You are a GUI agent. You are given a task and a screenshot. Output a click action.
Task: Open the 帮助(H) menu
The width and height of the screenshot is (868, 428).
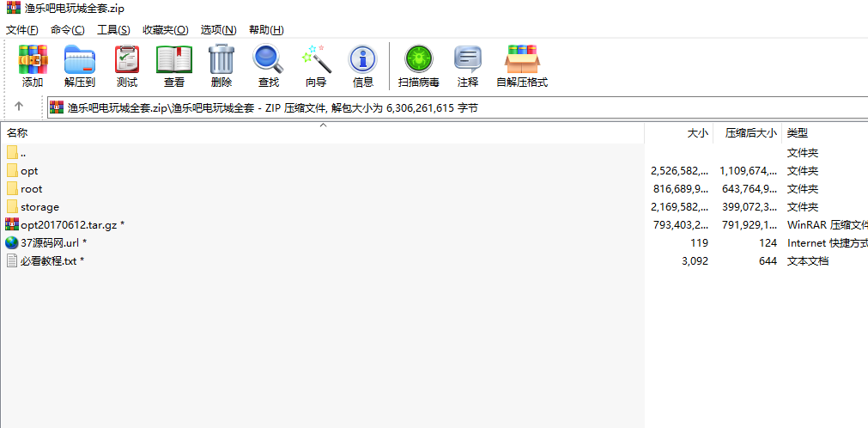(x=266, y=30)
